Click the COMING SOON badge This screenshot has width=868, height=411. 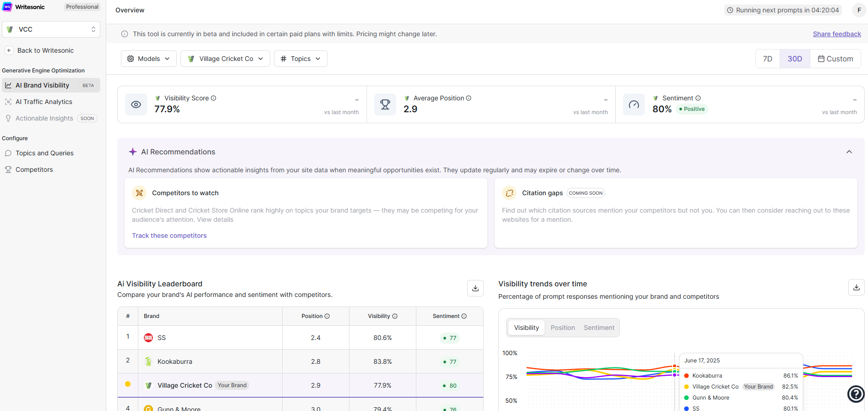(586, 193)
